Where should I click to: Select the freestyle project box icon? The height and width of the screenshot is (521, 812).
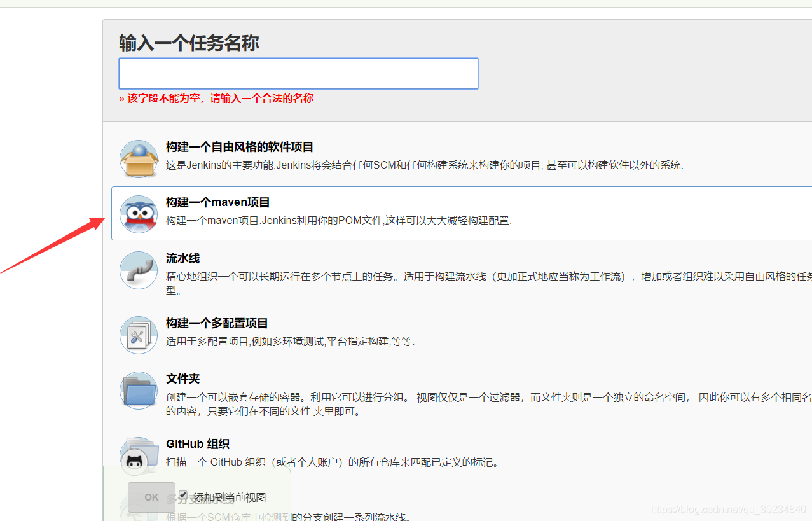(139, 158)
